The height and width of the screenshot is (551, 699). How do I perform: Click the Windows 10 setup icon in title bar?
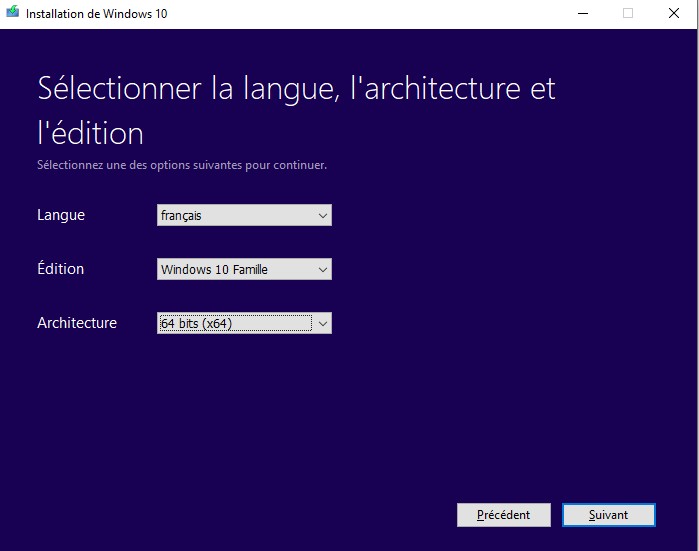[12, 12]
